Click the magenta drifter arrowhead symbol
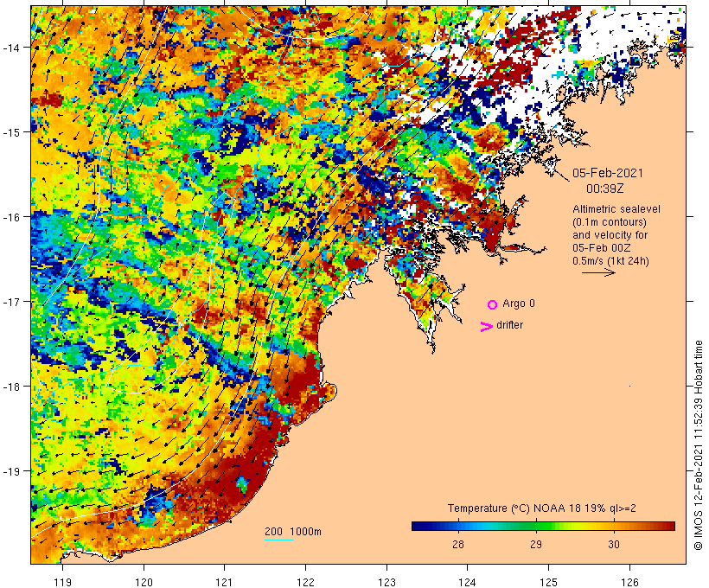The height and width of the screenshot is (588, 709). tap(486, 327)
